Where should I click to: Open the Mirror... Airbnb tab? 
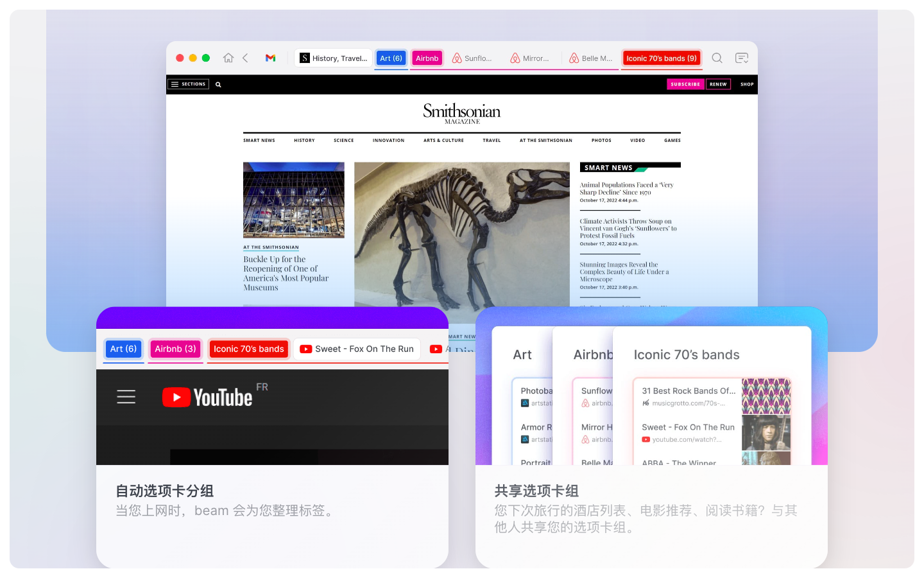[x=530, y=58]
